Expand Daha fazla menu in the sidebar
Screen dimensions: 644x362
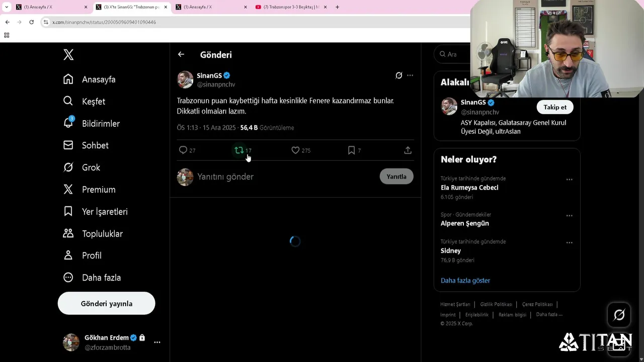[x=92, y=278]
